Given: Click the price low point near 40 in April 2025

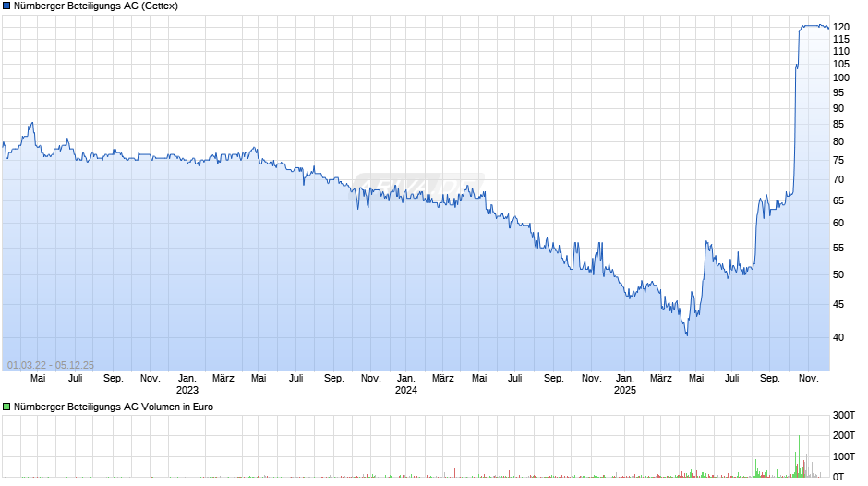Looking at the screenshot, I should tap(687, 334).
